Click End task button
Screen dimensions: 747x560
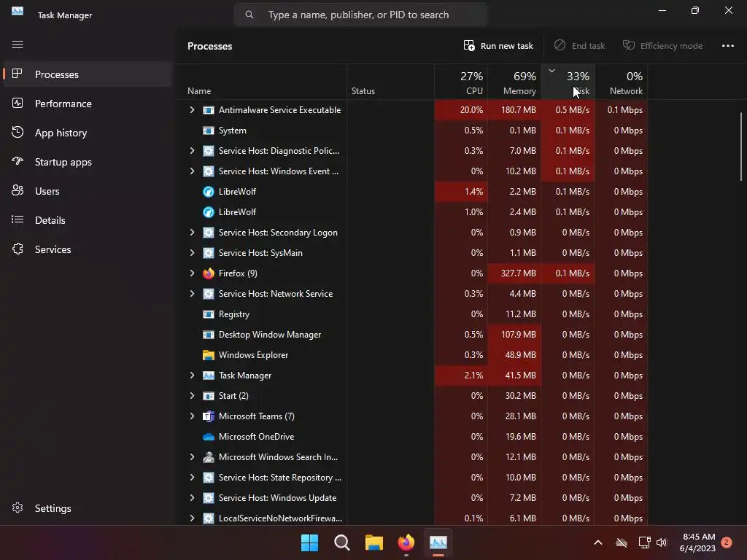tap(579, 46)
